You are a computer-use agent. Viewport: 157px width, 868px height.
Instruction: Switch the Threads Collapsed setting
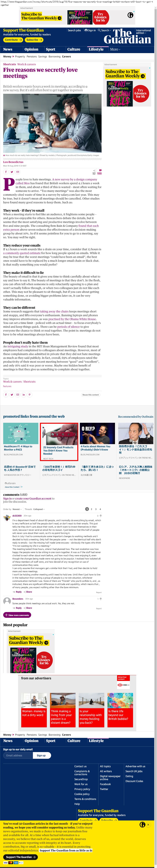point(39,509)
